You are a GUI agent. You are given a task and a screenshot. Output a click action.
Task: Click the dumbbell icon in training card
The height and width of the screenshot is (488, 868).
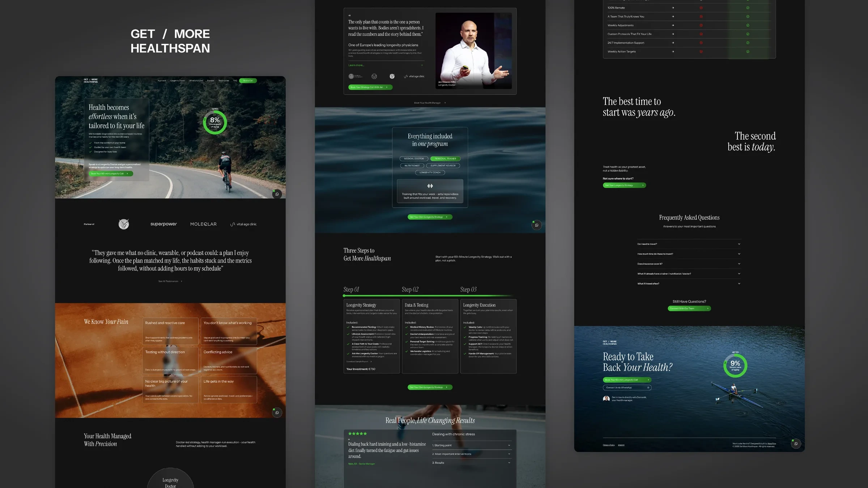tap(430, 186)
